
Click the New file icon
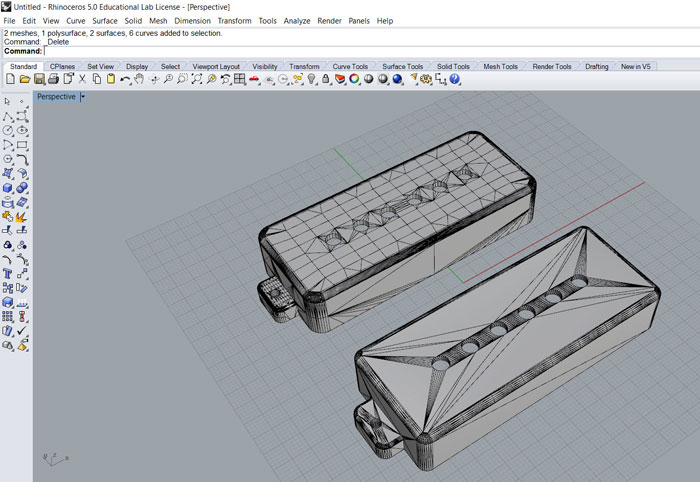pos(10,79)
